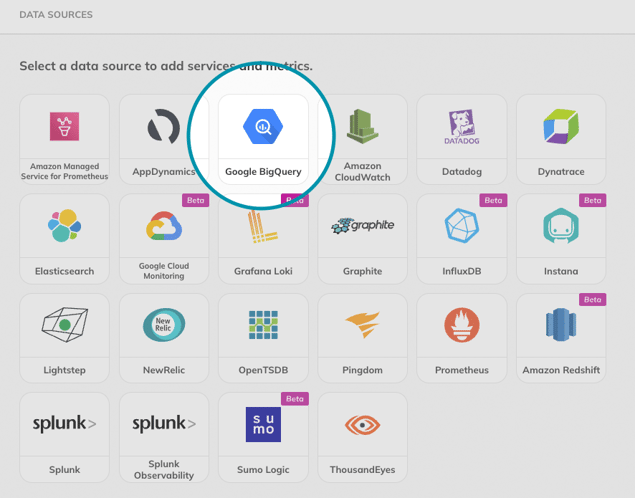Click the Amazon CloudWatch label text
Screen dimensions: 635x498
click(362, 172)
